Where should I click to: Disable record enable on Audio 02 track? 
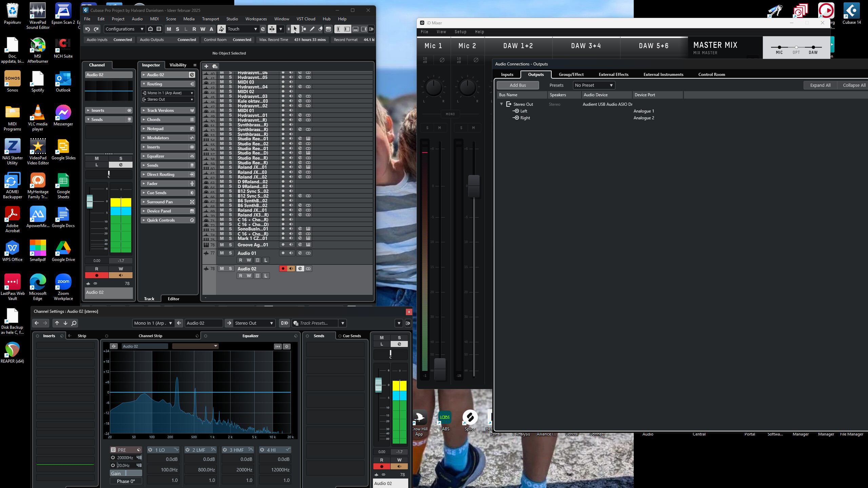(283, 269)
